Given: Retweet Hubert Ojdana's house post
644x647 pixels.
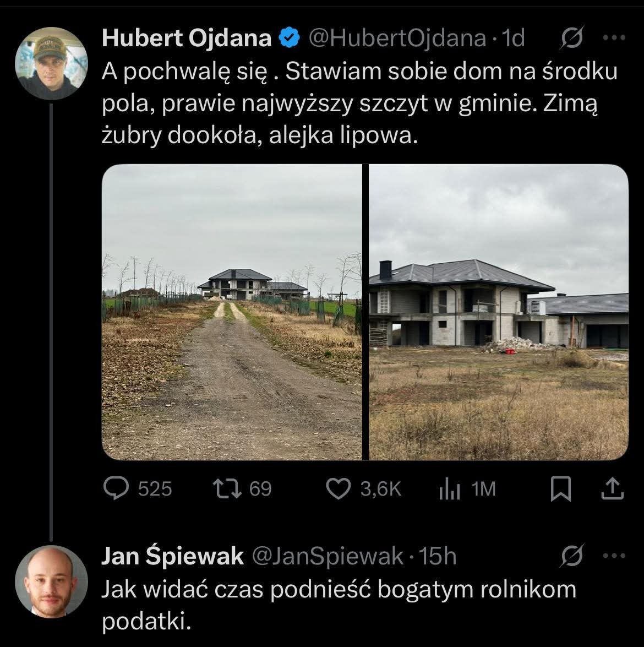Looking at the screenshot, I should click(x=228, y=489).
